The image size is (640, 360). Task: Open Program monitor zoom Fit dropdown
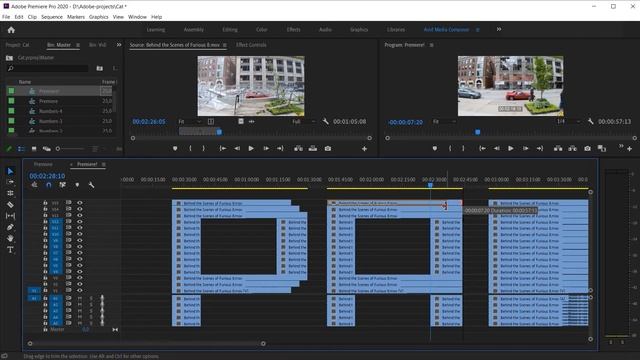(x=444, y=122)
